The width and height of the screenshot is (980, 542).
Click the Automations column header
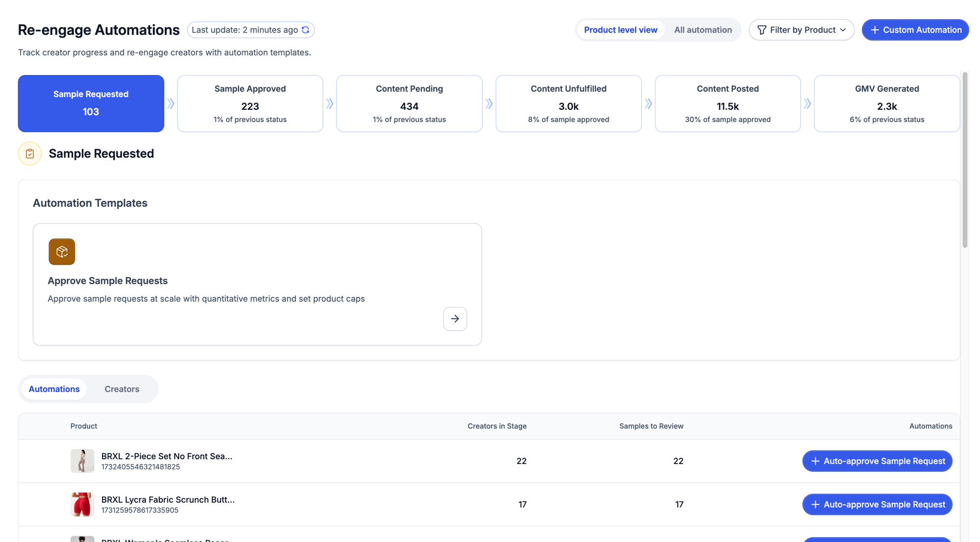[x=931, y=426]
